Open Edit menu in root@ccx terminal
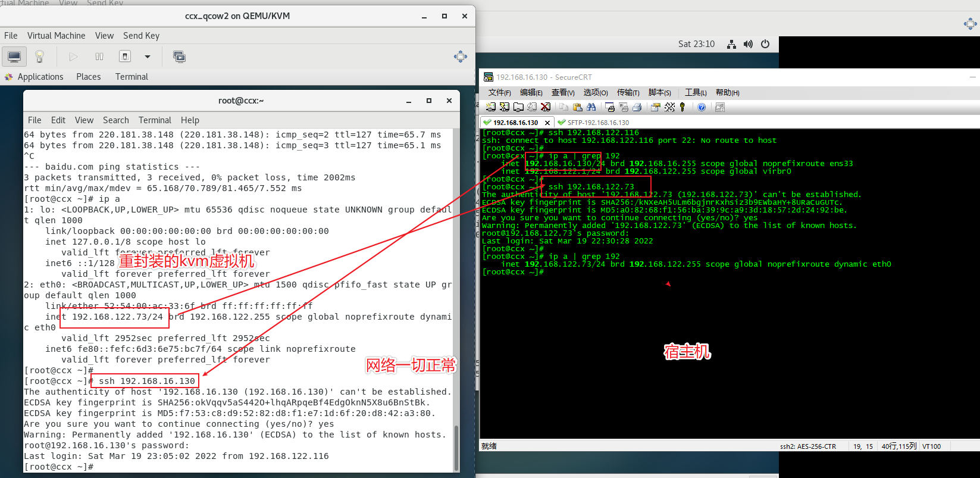Image resolution: width=980 pixels, height=478 pixels. click(58, 120)
